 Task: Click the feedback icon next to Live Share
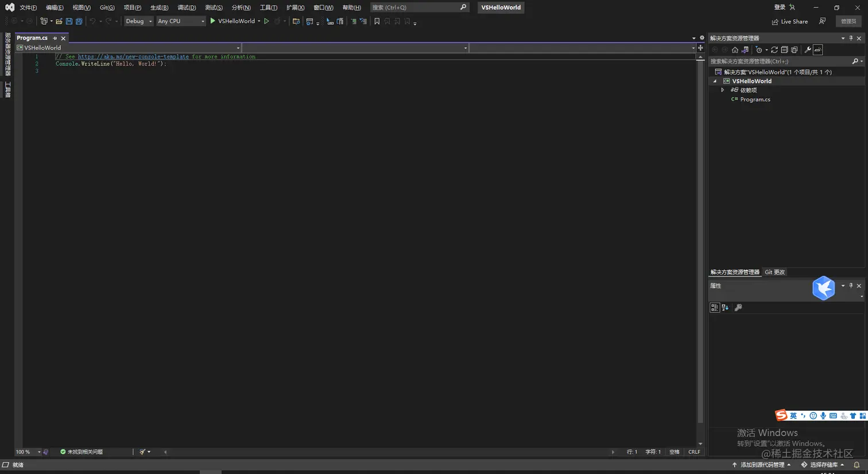822,21
